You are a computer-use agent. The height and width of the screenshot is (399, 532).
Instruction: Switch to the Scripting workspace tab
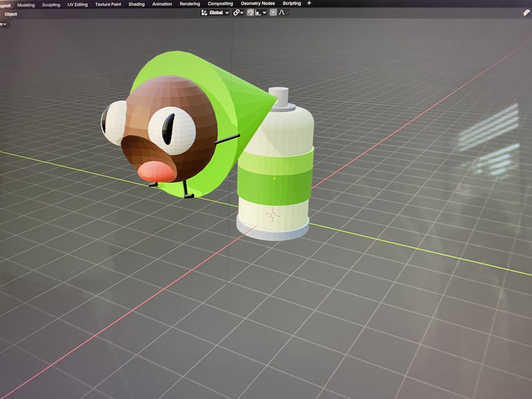tap(292, 4)
